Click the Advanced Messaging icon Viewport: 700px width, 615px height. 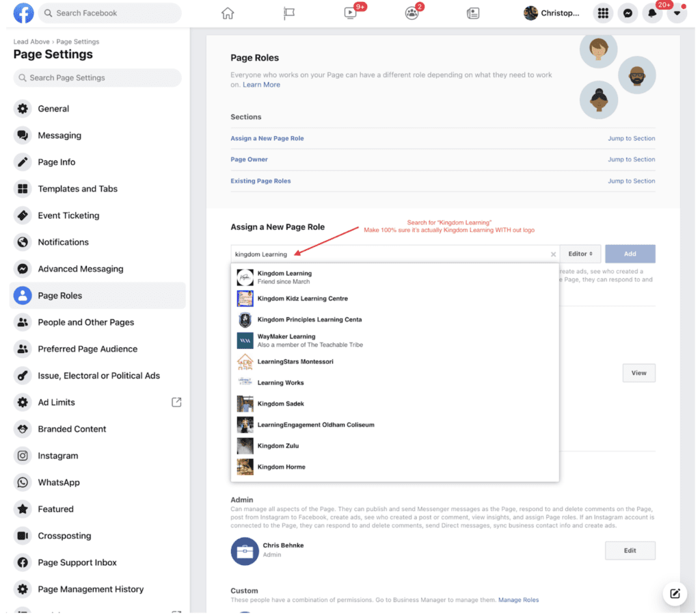pyautogui.click(x=23, y=269)
